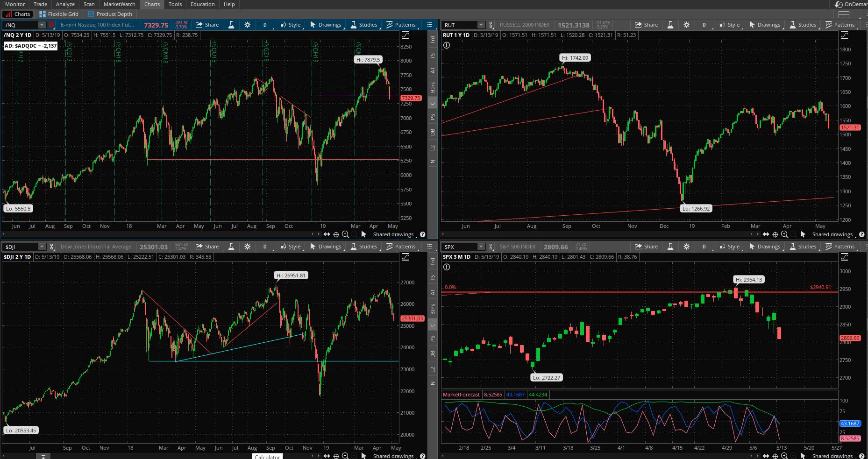Click the crosshair pan icon under the /NQ chart
Image resolution: width=868 pixels, height=459 pixels.
click(x=336, y=234)
